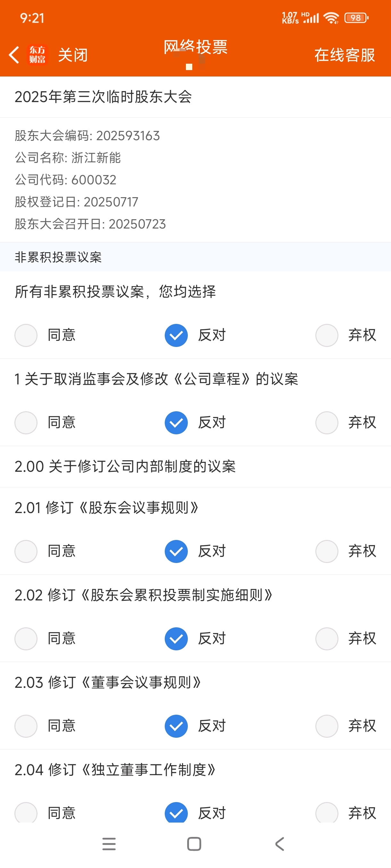Tap the 关闭 close button
This screenshot has height=868, width=391.
(73, 55)
